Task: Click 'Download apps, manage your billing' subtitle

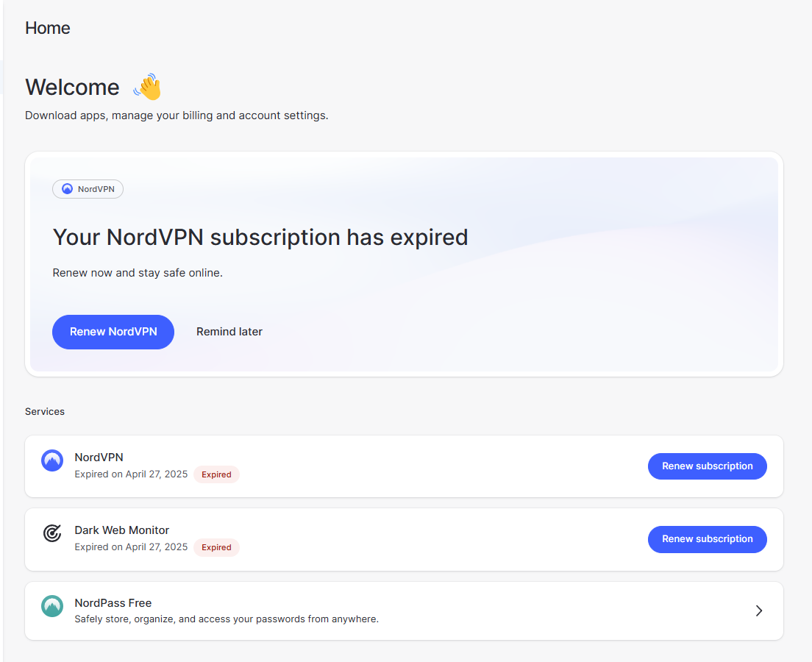Action: coord(177,115)
